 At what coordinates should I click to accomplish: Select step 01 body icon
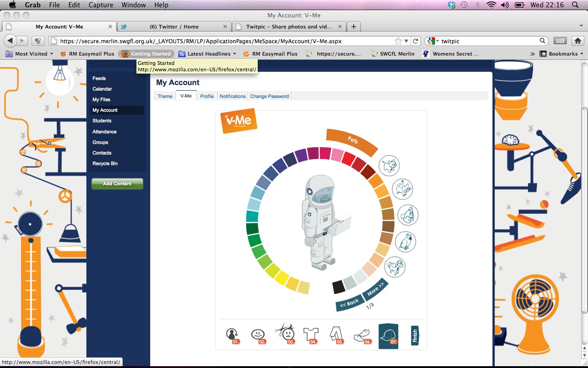point(232,335)
